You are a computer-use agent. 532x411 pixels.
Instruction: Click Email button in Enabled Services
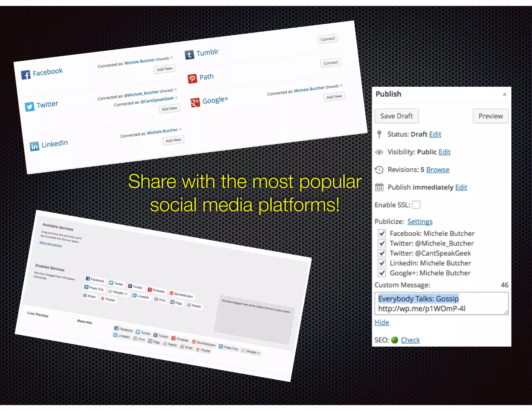pos(89,296)
